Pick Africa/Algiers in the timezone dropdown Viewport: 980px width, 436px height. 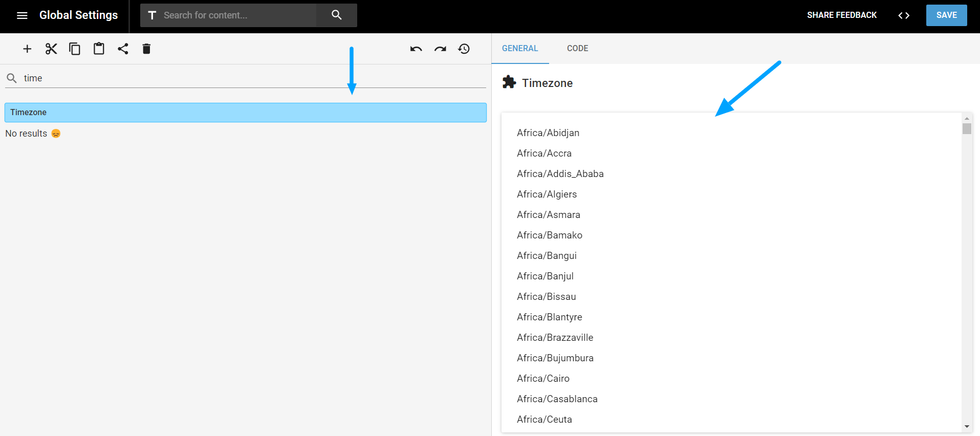[x=546, y=194]
